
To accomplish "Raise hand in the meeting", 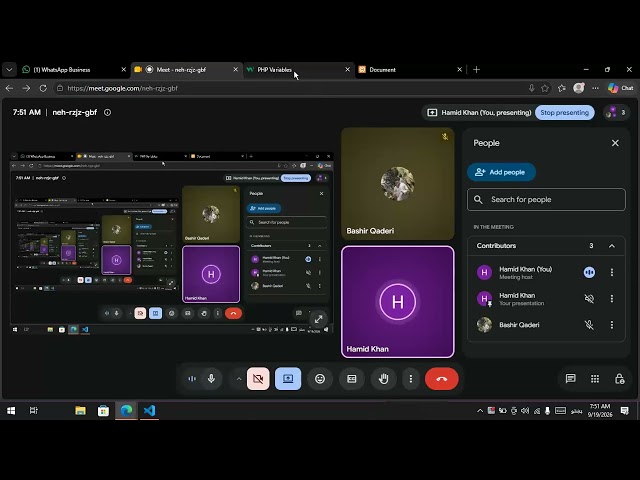I will [383, 379].
